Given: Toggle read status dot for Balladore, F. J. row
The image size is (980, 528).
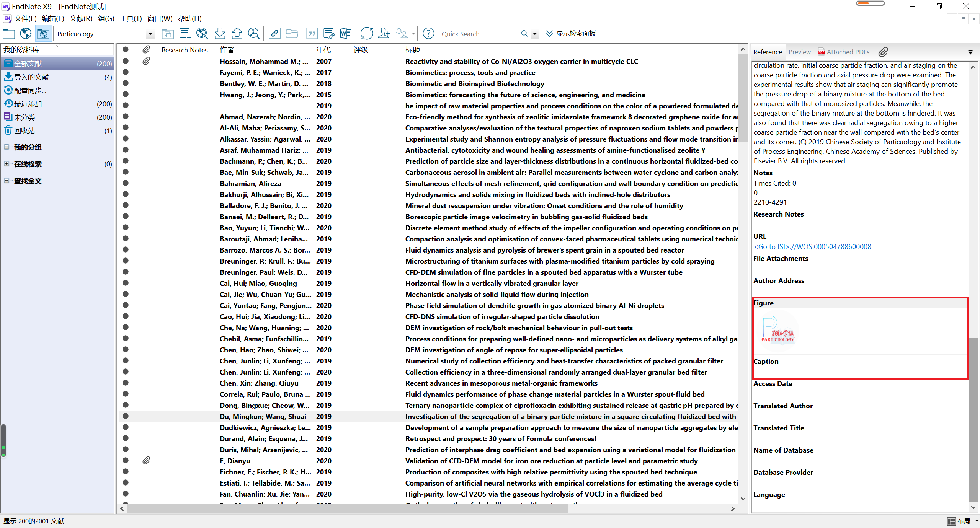Looking at the screenshot, I should (x=126, y=205).
